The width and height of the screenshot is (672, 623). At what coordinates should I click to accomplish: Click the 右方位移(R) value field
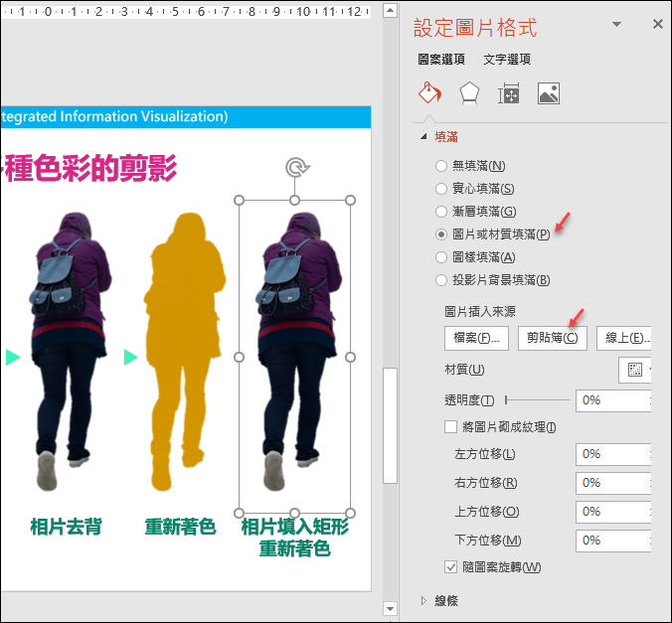(613, 483)
